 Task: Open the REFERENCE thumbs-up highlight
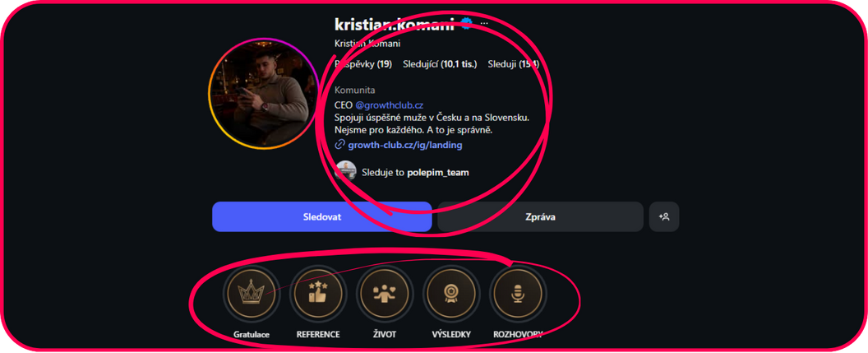point(318,293)
